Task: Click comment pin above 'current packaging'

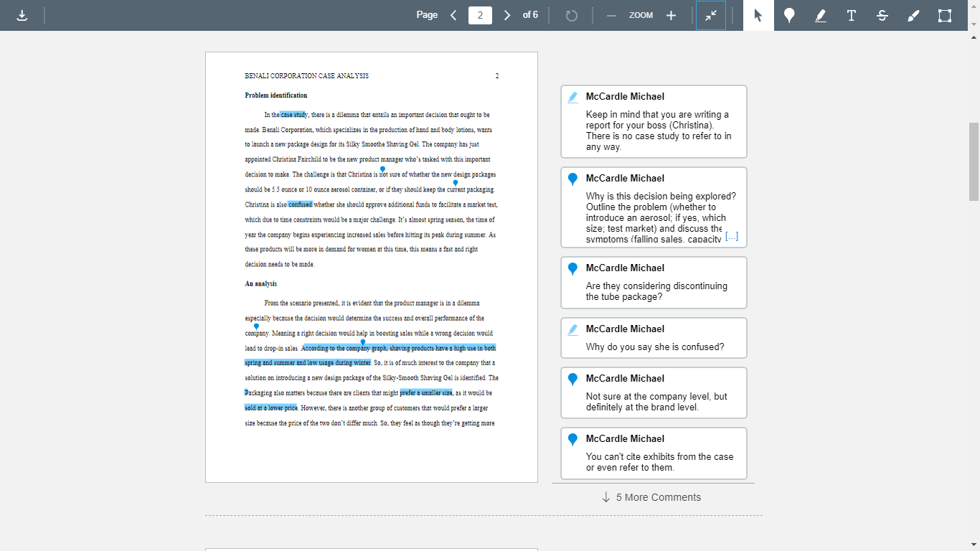Action: (456, 184)
